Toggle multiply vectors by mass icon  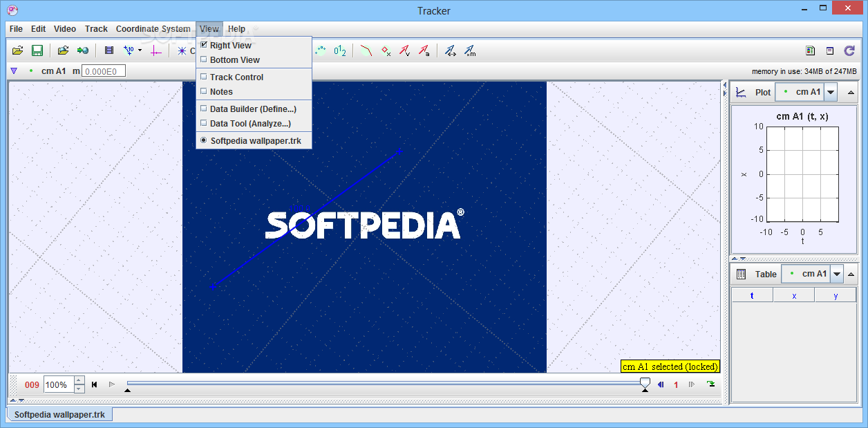pos(470,50)
